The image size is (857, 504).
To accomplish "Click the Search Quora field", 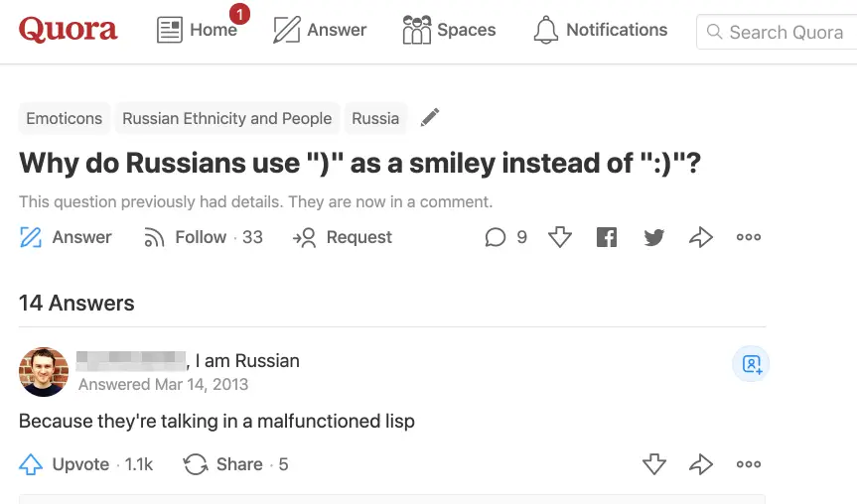I will (x=785, y=33).
